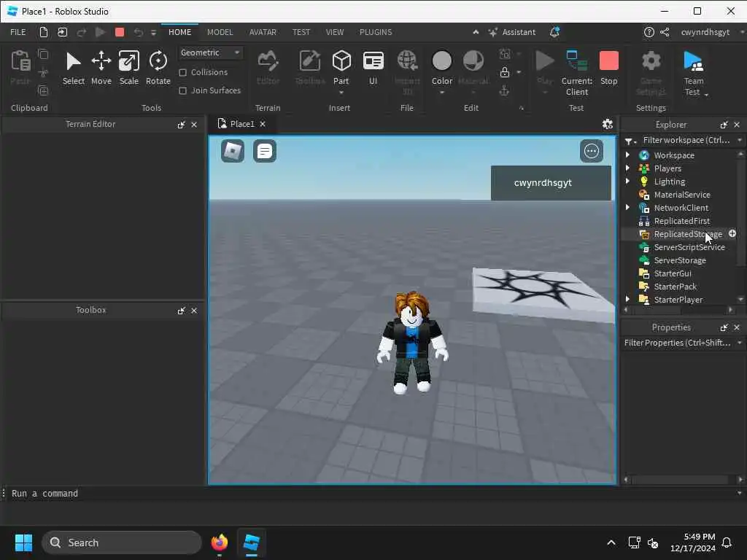Viewport: 747px width, 560px height.
Task: Close the Place1 document tab
Action: click(263, 124)
